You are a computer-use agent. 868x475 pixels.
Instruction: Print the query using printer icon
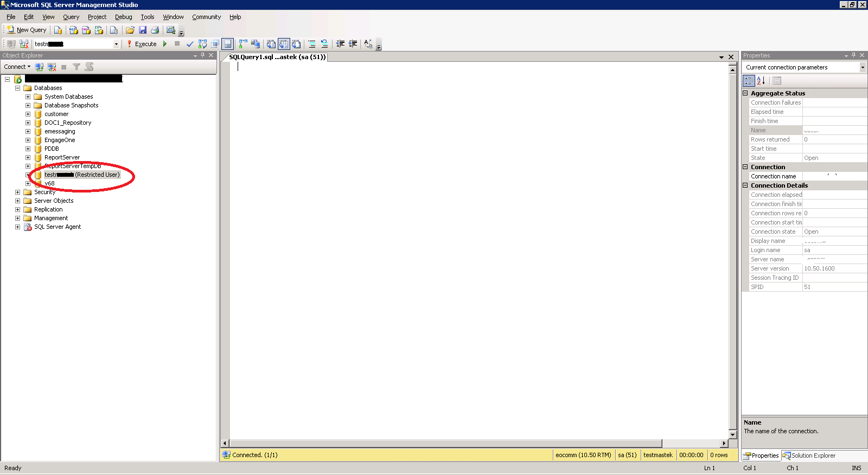[x=155, y=30]
